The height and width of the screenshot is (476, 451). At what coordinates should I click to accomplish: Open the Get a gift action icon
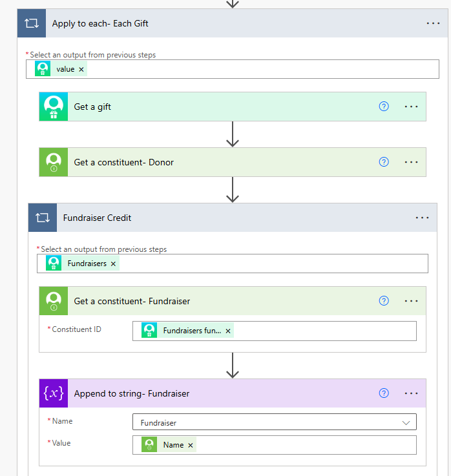[54, 107]
